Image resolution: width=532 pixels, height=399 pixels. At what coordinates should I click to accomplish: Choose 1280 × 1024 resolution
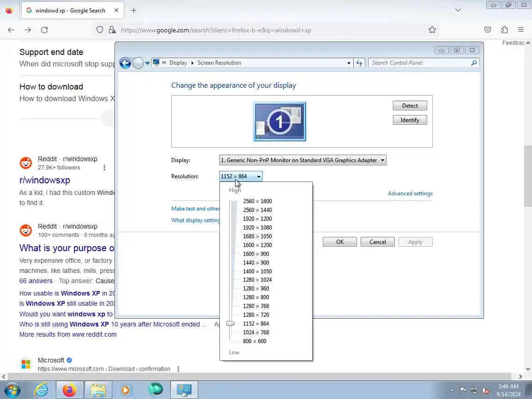(258, 279)
